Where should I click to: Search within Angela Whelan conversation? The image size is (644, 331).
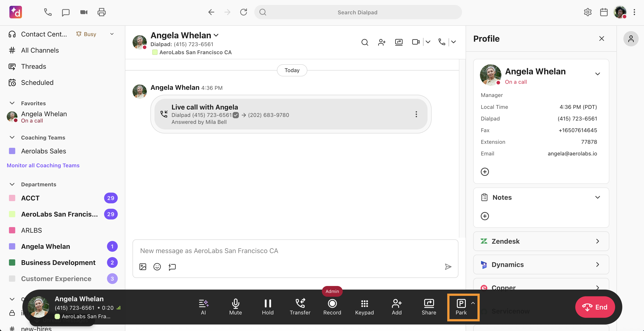[365, 42]
